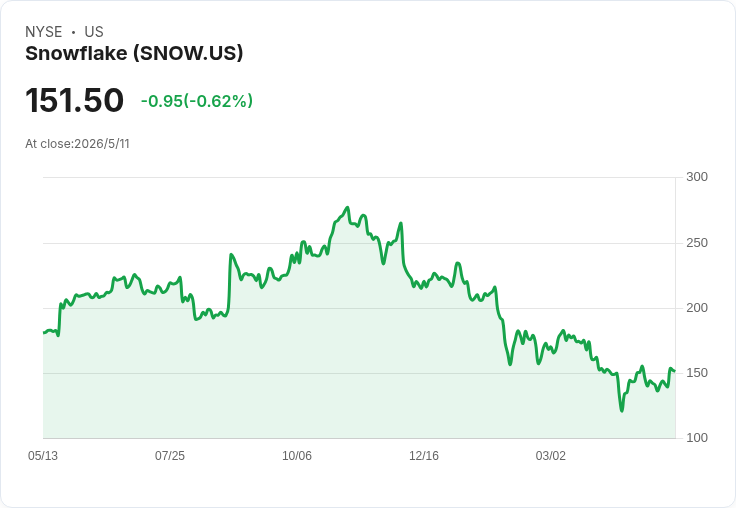This screenshot has height=508, width=736.
Task: Click the chart's highest peak near 280
Action: point(347,207)
